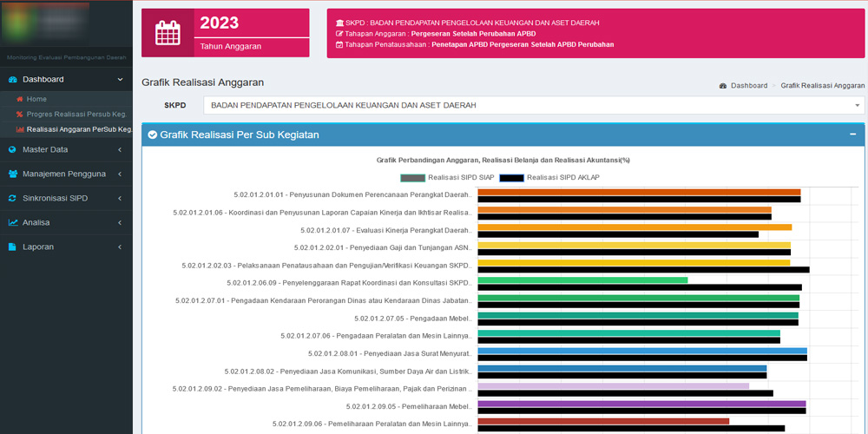Click the Sinkronisasi SIPD refresh icon
The height and width of the screenshot is (434, 868).
pos(13,198)
